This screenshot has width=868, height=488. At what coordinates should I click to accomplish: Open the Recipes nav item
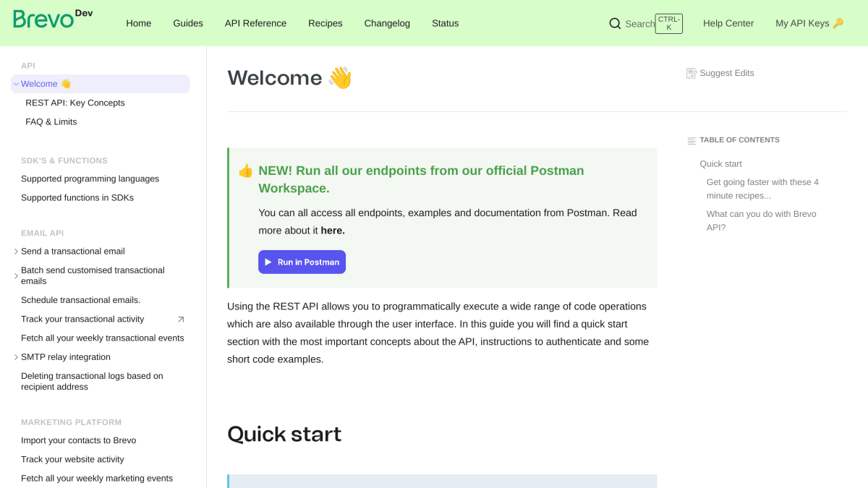click(x=325, y=23)
